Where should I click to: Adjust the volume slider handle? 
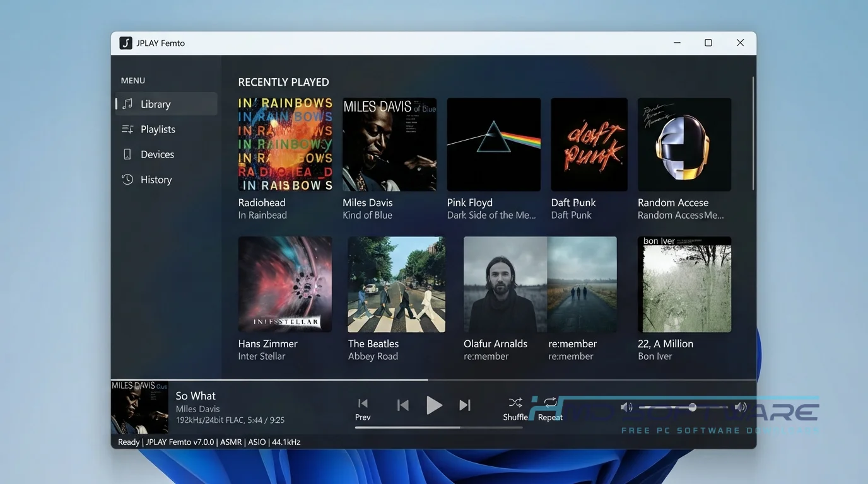pyautogui.click(x=692, y=407)
